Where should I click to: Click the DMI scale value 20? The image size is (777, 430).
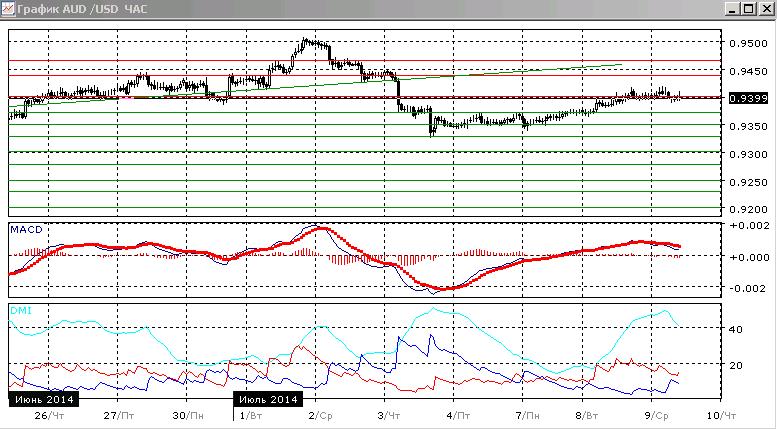[x=736, y=366]
